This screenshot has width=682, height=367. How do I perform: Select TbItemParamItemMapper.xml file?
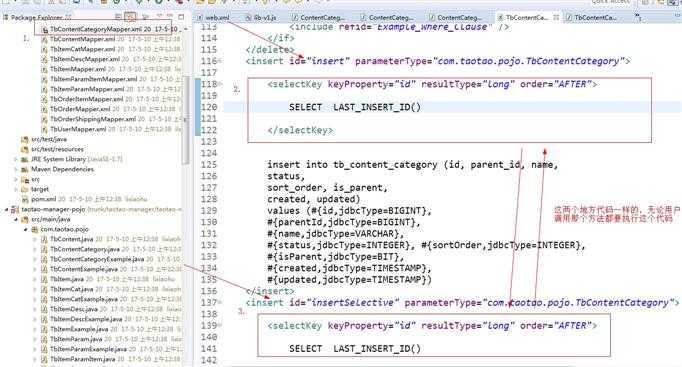(x=93, y=79)
